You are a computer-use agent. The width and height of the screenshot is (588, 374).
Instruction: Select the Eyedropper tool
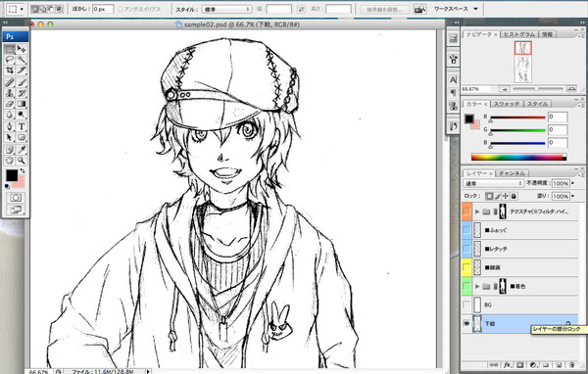pyautogui.click(x=22, y=150)
